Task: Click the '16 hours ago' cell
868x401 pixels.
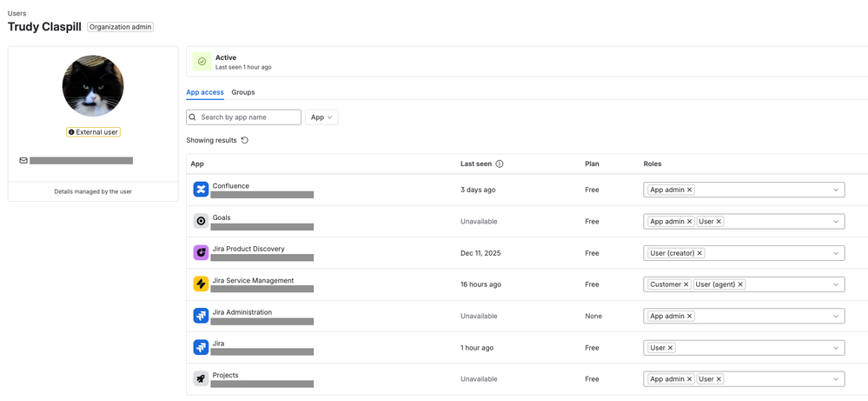Action: (480, 284)
